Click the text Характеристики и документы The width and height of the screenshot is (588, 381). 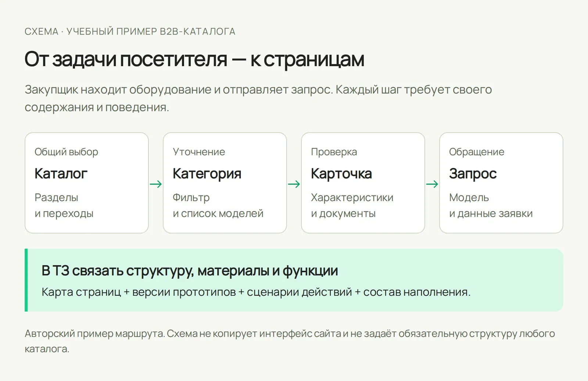pos(352,205)
